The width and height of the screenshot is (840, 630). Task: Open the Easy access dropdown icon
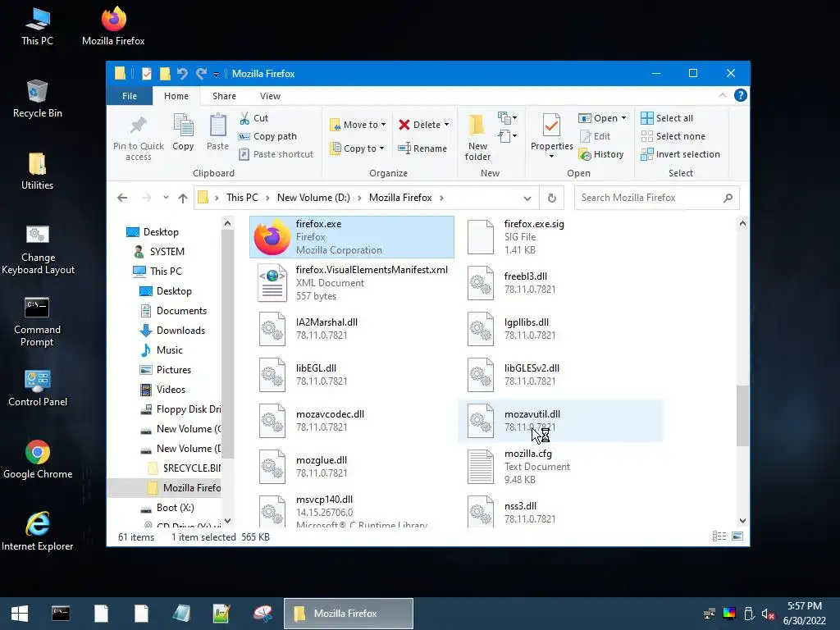click(507, 136)
